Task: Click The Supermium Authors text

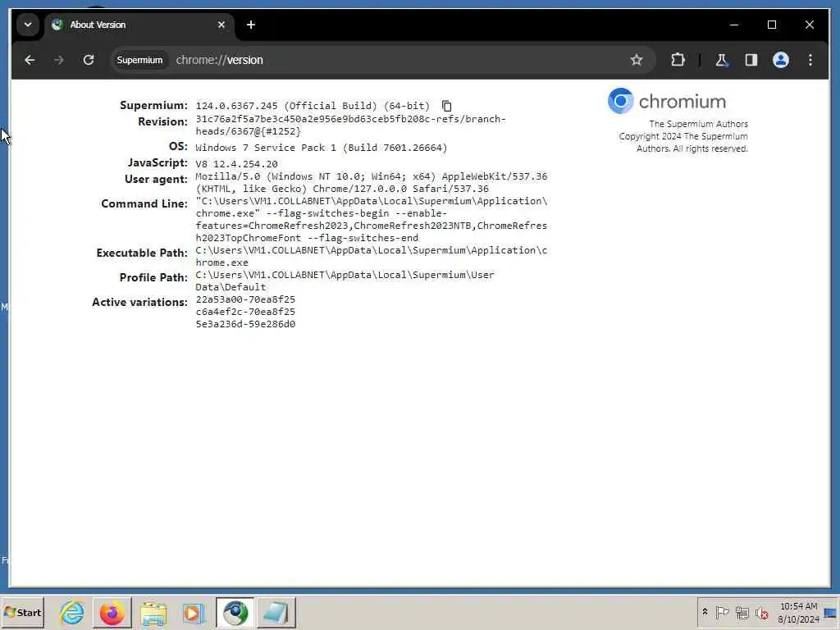Action: [x=699, y=124]
